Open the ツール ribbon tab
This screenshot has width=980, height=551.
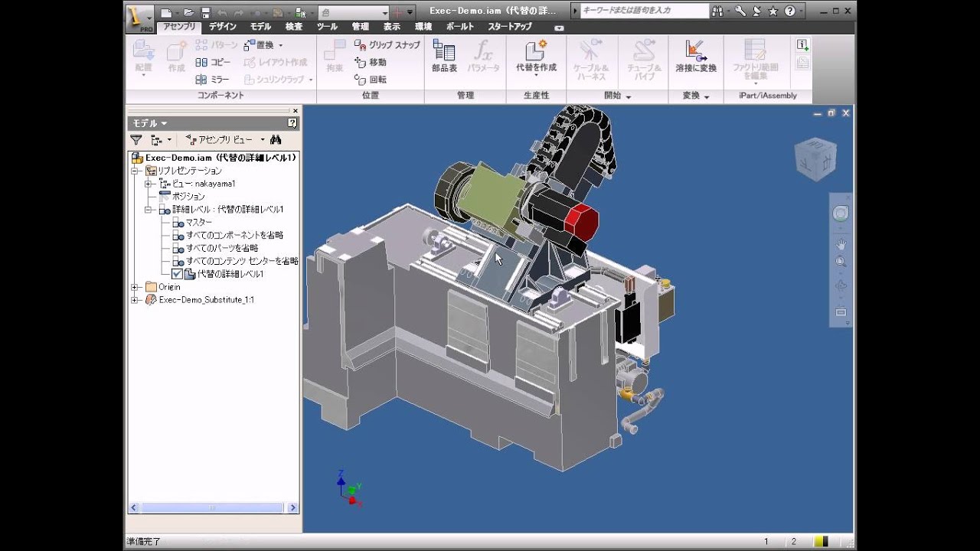click(x=327, y=27)
